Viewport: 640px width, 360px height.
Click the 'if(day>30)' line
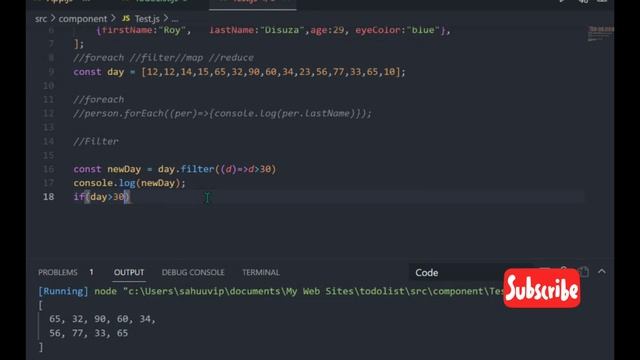102,197
